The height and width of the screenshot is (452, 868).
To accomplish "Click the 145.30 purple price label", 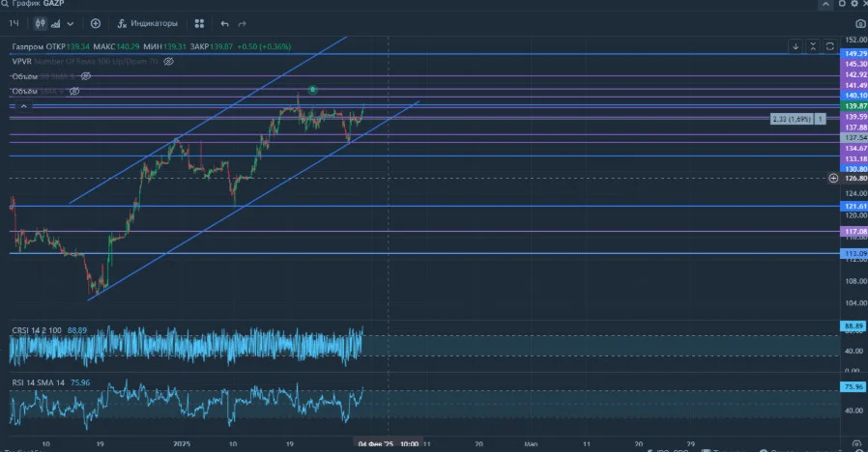I will coord(854,64).
